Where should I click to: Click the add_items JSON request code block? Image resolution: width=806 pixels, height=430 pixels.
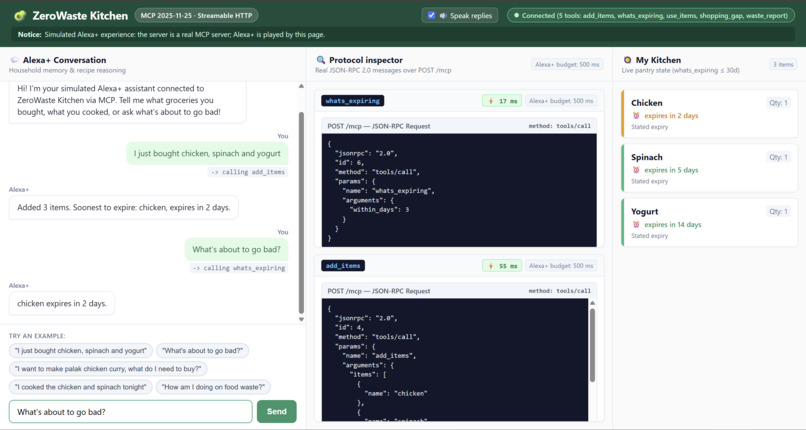point(455,360)
